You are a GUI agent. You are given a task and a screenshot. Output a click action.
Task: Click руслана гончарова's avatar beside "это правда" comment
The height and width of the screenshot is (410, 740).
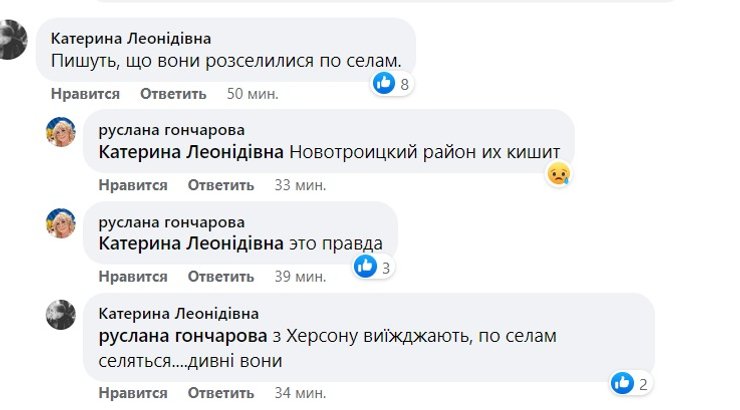(62, 222)
